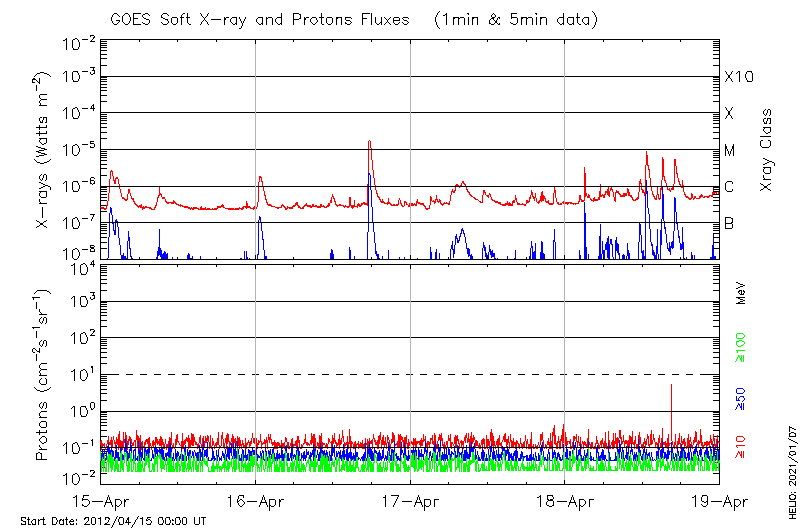
Task: Click the tallest red X-ray flare peak
Action: point(370,142)
